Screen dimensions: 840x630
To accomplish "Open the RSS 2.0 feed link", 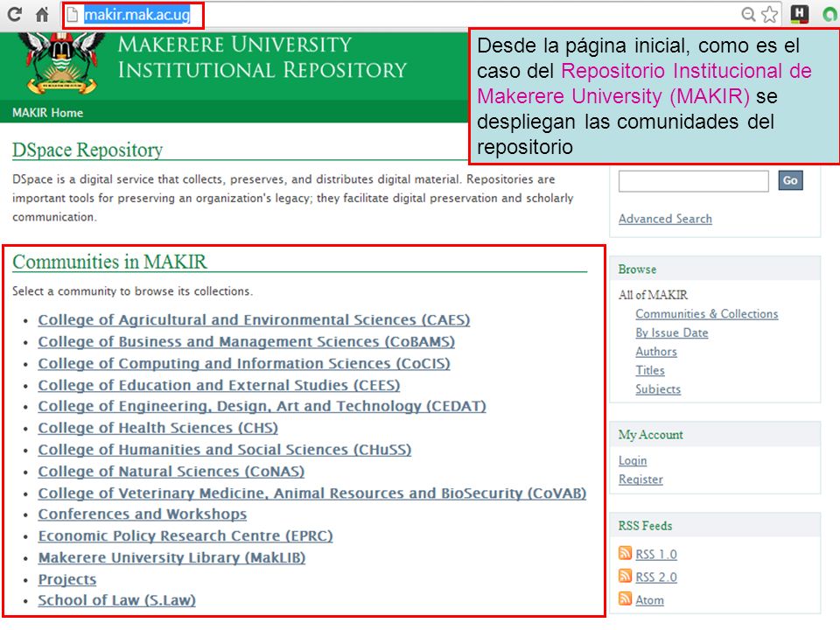I will pyautogui.click(x=656, y=577).
